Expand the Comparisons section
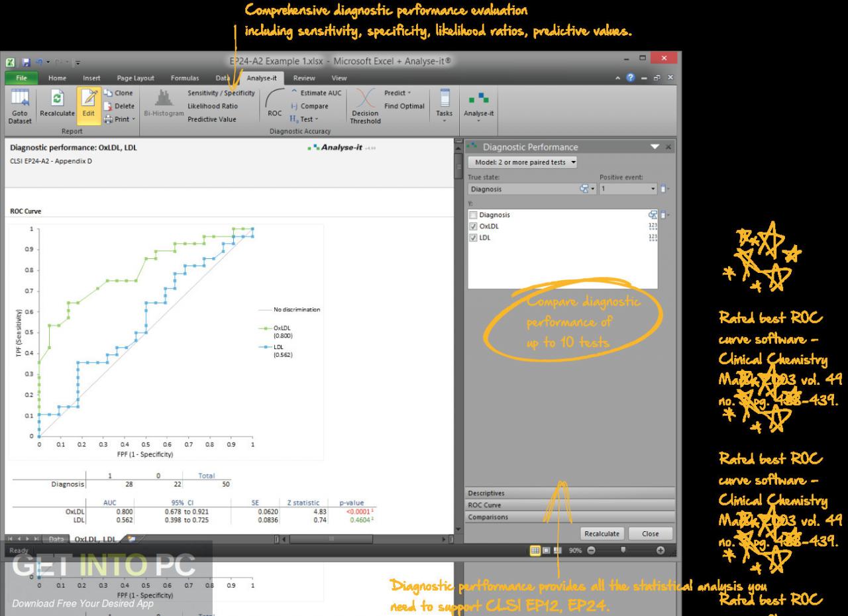The height and width of the screenshot is (616, 848). pos(570,517)
